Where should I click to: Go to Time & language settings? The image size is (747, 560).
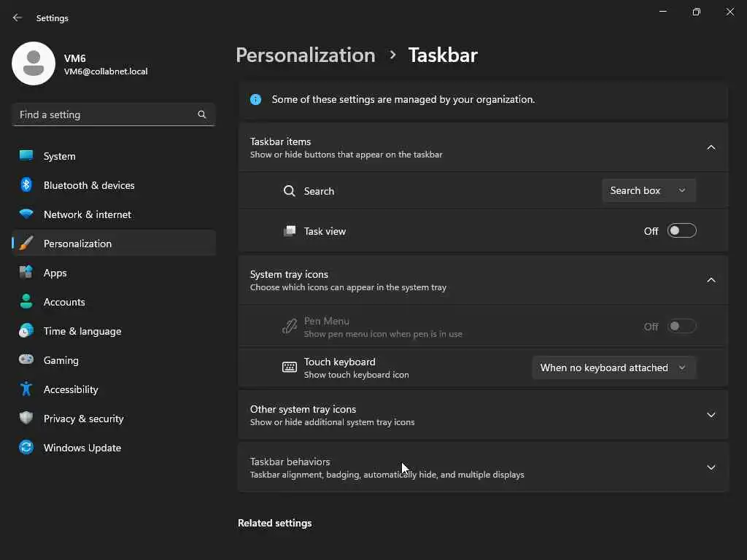82,331
